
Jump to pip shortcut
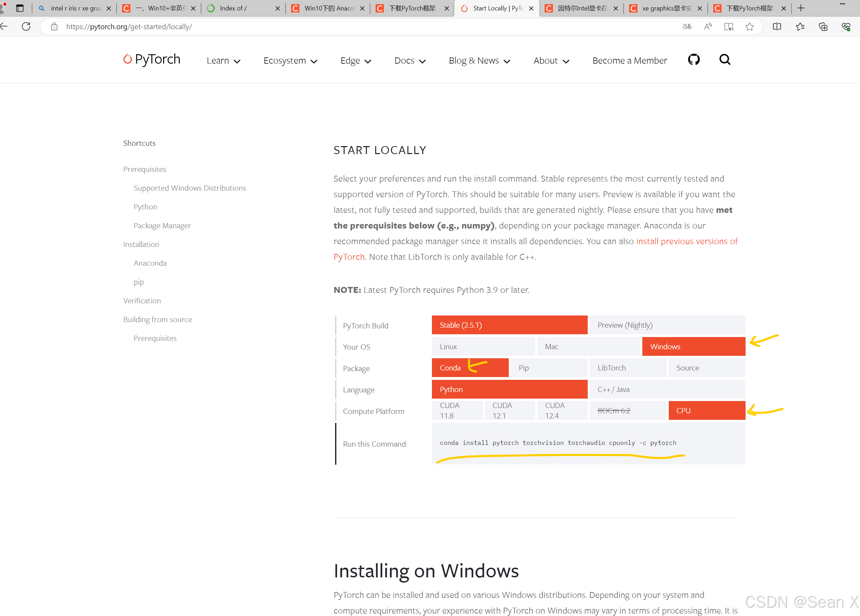click(138, 282)
